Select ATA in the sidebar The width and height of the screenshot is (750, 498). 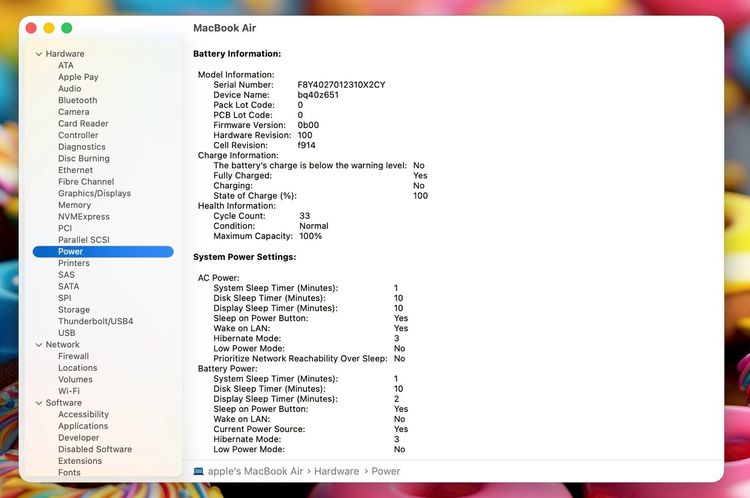coord(66,66)
